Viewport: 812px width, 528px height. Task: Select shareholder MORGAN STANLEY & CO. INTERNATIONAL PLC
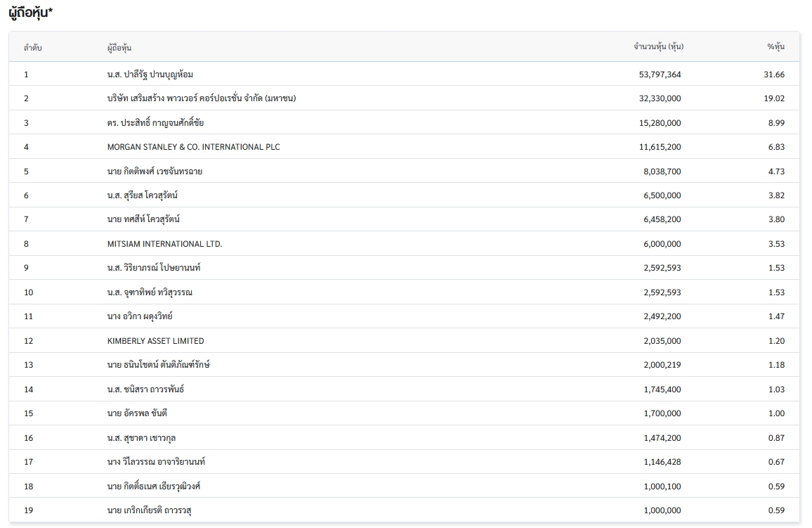(x=193, y=147)
